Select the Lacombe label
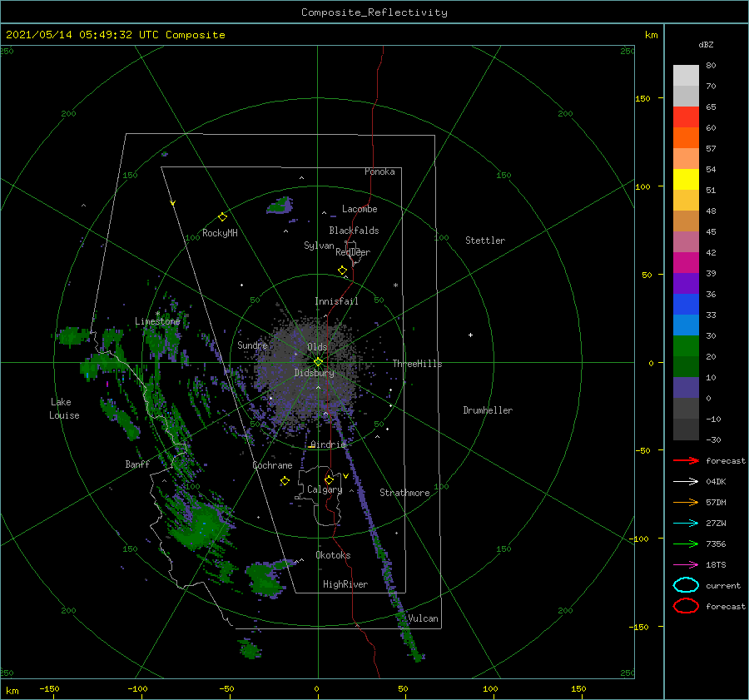 click(360, 209)
